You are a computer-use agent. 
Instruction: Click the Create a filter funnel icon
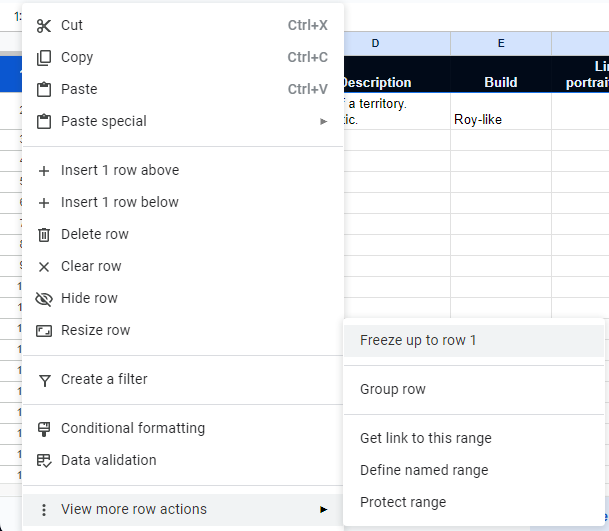click(x=44, y=379)
